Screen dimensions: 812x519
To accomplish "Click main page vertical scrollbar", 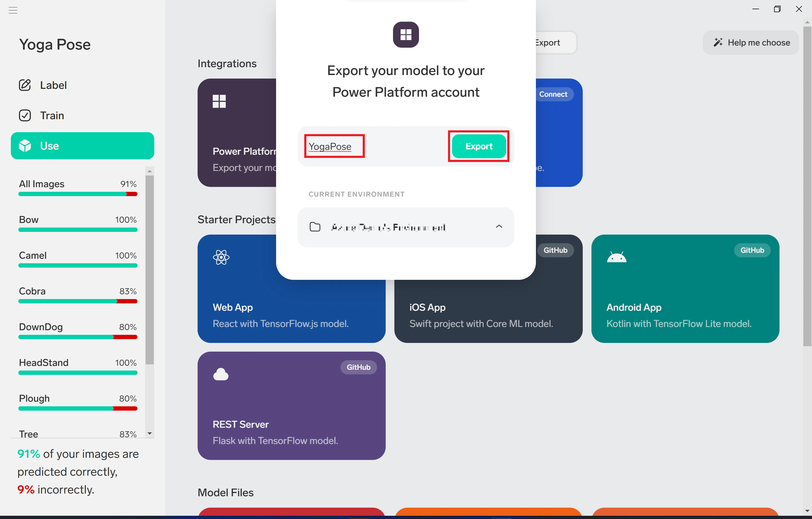I will pos(807,186).
